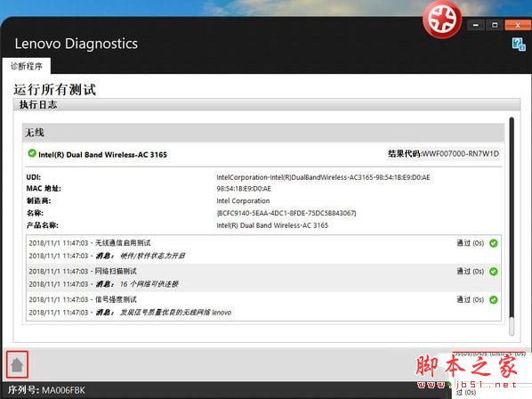Click device title Intel(R) Dual Band Wireless-AC 3165
This screenshot has height=399, width=532.
(x=102, y=155)
